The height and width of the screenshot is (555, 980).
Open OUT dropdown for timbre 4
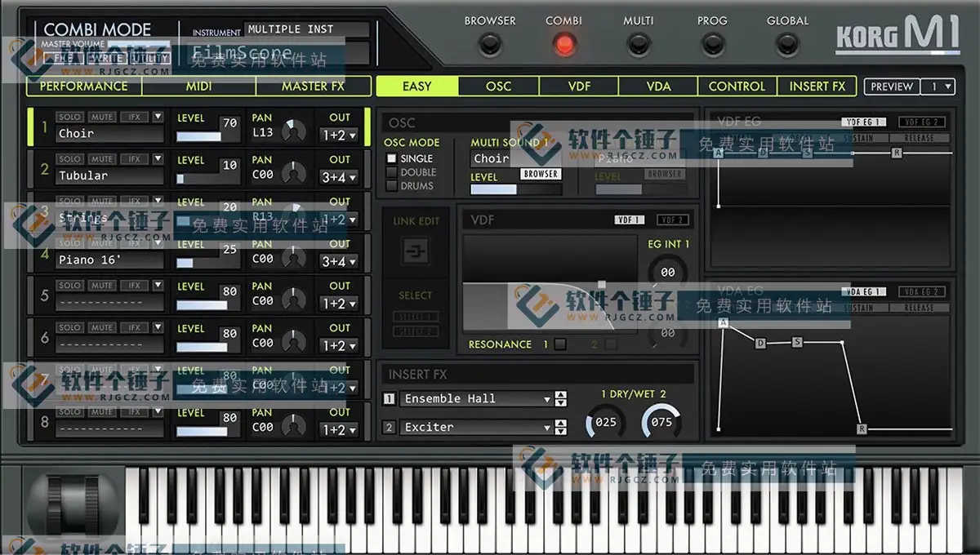340,262
